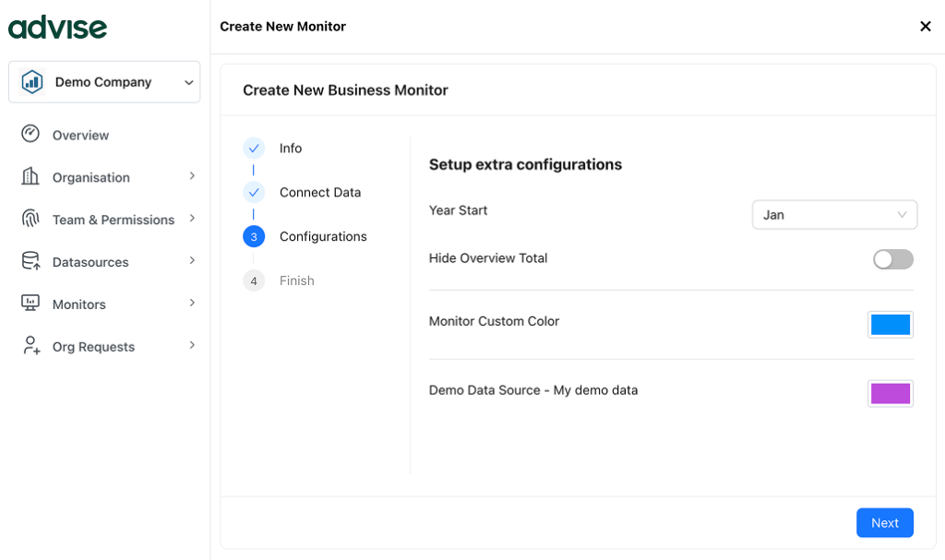Viewport: 945px width, 560px height.
Task: Click the Next button
Action: [884, 523]
